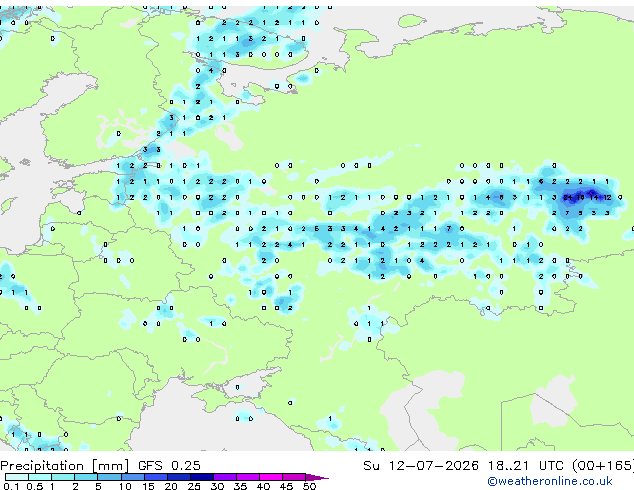This screenshot has width=634, height=490.
Task: Click the legend label '25'
Action: pyautogui.click(x=194, y=486)
